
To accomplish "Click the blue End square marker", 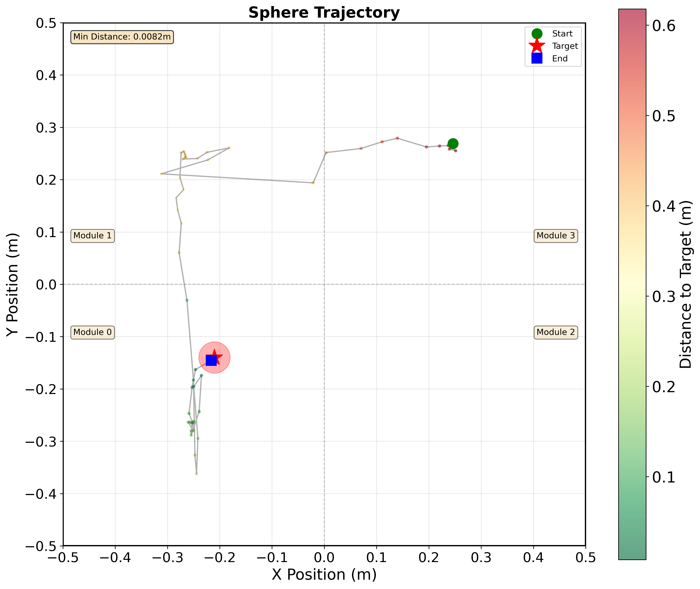I will click(x=211, y=360).
